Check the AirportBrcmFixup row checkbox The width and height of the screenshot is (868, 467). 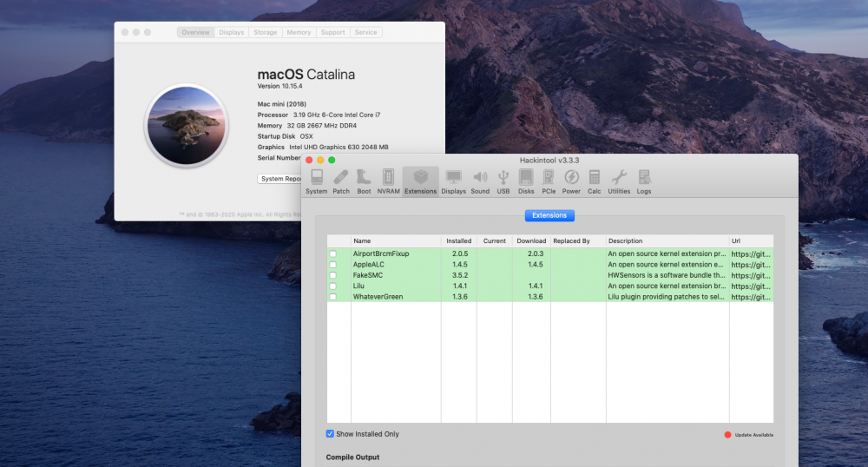332,254
